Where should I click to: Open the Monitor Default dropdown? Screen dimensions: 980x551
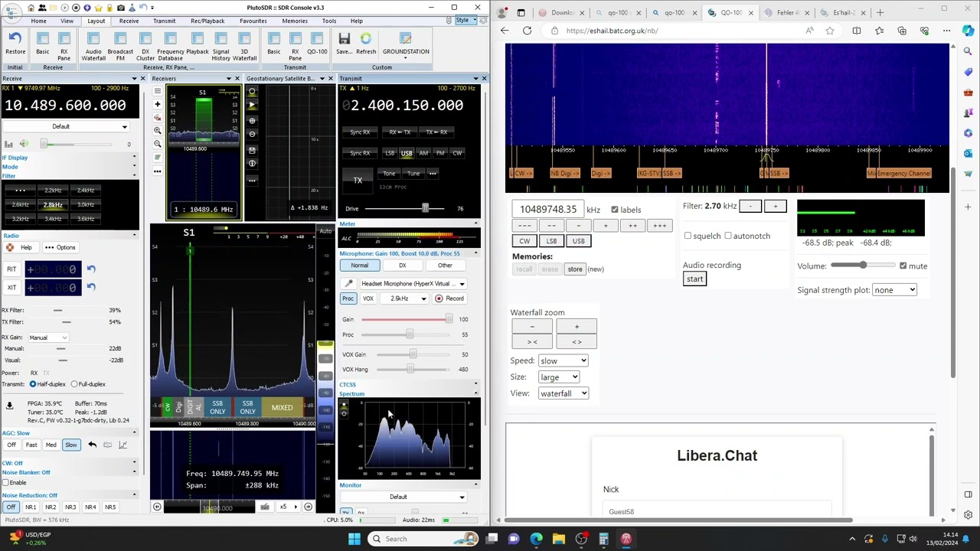(x=403, y=497)
